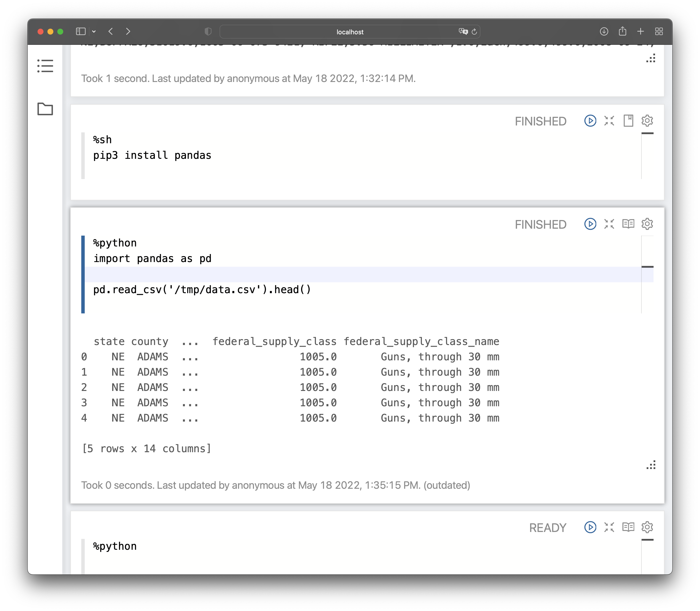Click FINISHED status of pip3 install paragraph
700x611 pixels.
coord(540,121)
